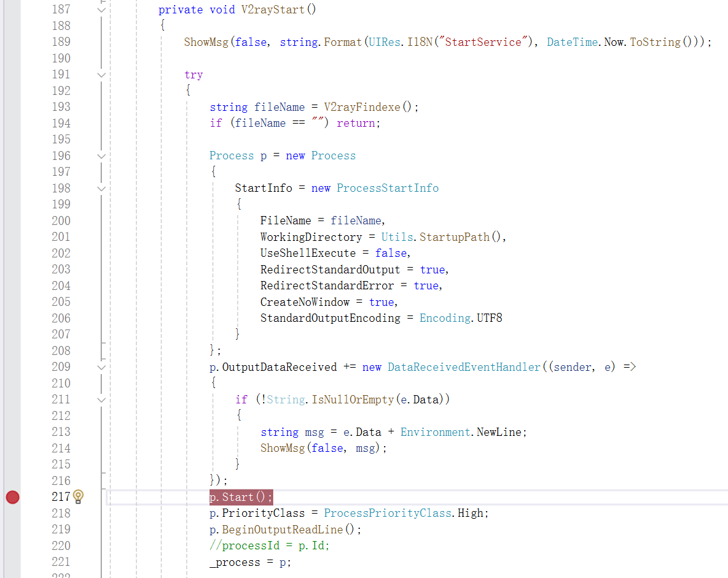Set a breakpoint in margin beside line 218
The image size is (728, 578).
pyautogui.click(x=12, y=513)
